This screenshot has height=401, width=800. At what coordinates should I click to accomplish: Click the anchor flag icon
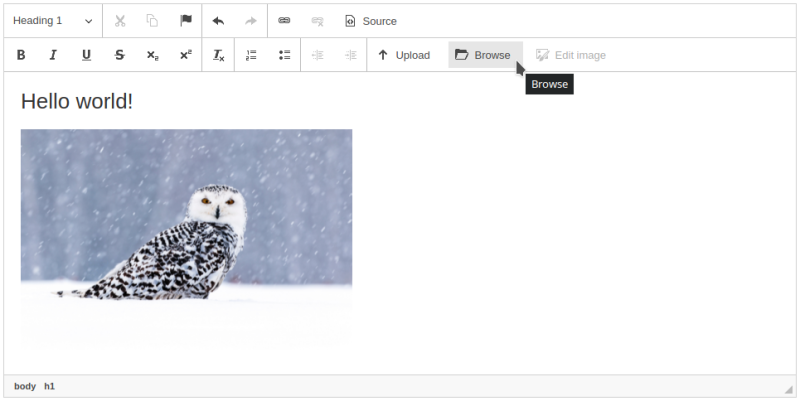click(185, 21)
